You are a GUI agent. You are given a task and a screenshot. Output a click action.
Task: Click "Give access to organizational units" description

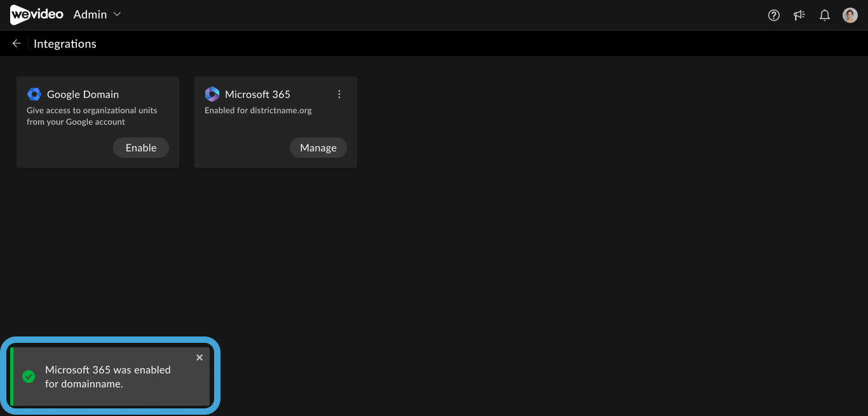tap(92, 116)
